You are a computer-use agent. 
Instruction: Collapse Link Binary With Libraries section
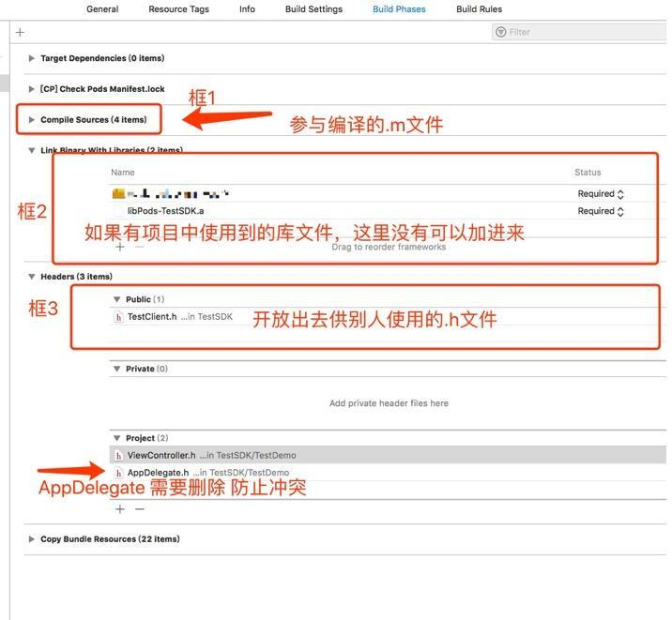pyautogui.click(x=31, y=150)
